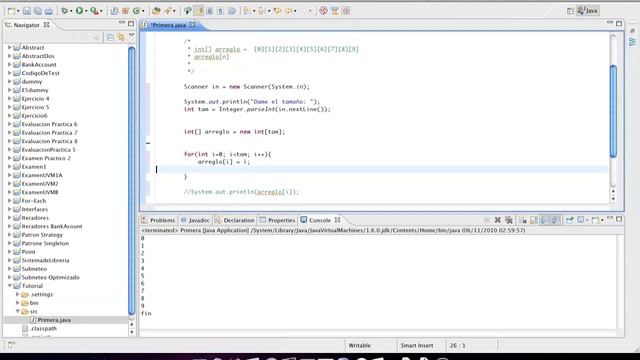Select the .classpath file
The image size is (640, 360).
[x=43, y=328]
